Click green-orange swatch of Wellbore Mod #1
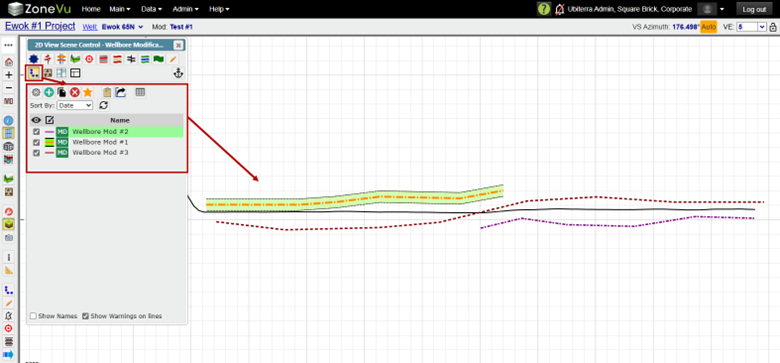 tap(50, 142)
